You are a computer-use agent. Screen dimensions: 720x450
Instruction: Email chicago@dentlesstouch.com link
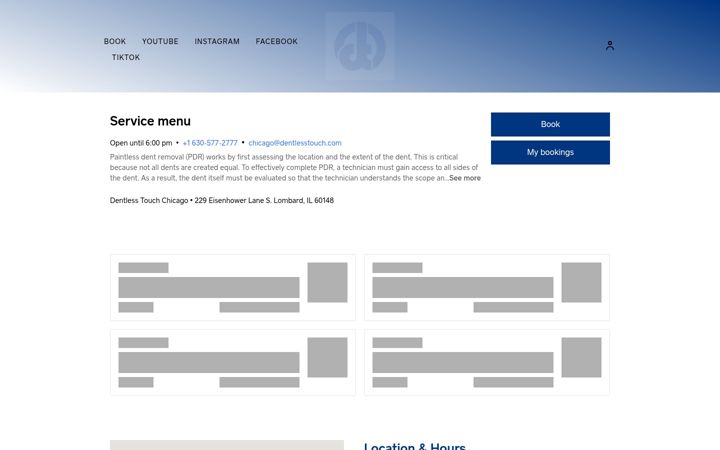295,143
